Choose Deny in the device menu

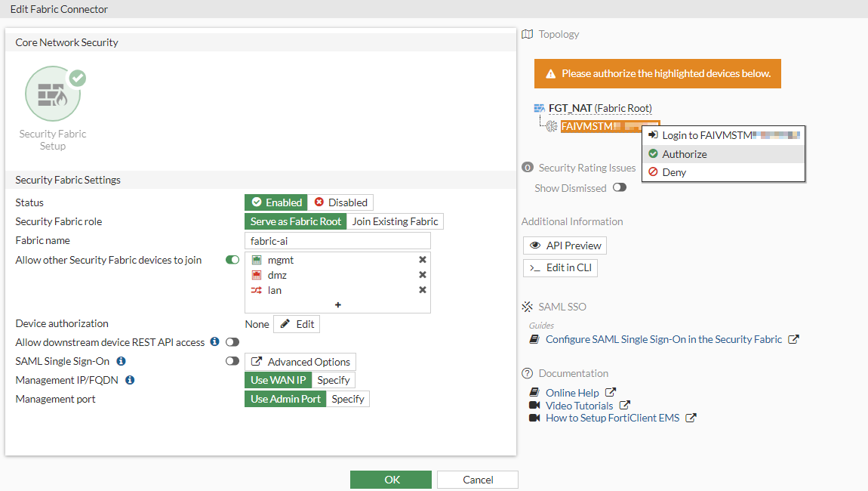(674, 172)
